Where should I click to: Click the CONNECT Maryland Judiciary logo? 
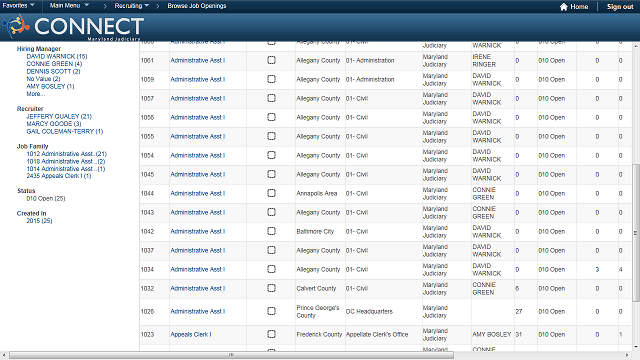point(73,27)
